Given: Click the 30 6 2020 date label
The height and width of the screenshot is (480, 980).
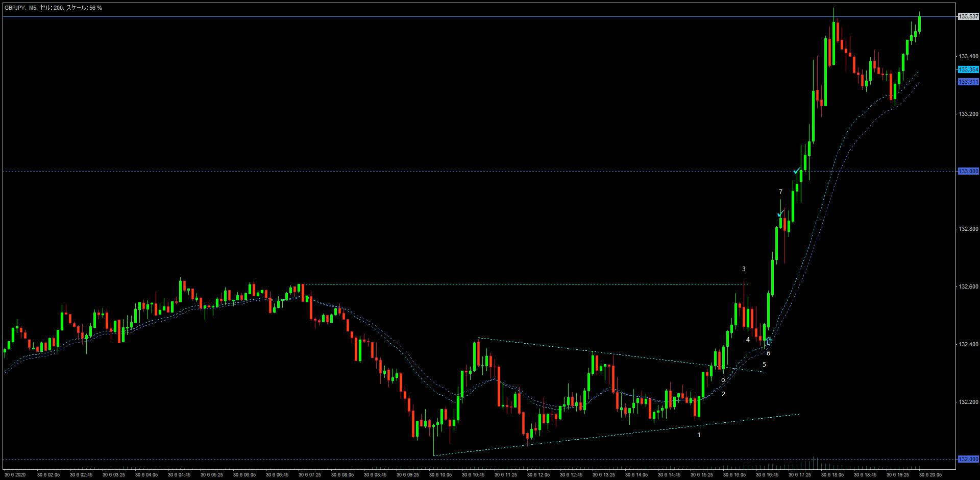Looking at the screenshot, I should [x=15, y=475].
